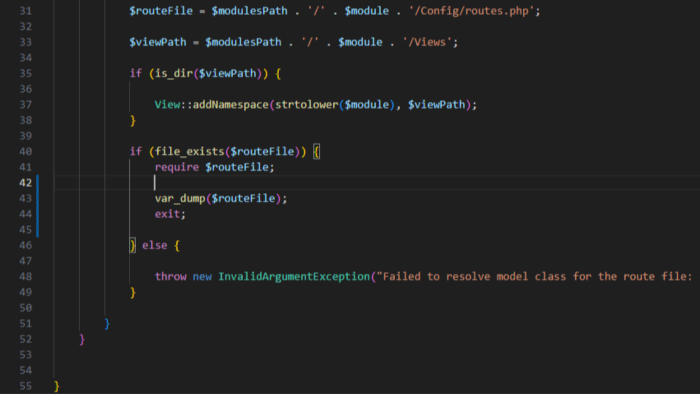Click the addNamespace method name
The width and height of the screenshot is (700, 394).
coord(231,104)
